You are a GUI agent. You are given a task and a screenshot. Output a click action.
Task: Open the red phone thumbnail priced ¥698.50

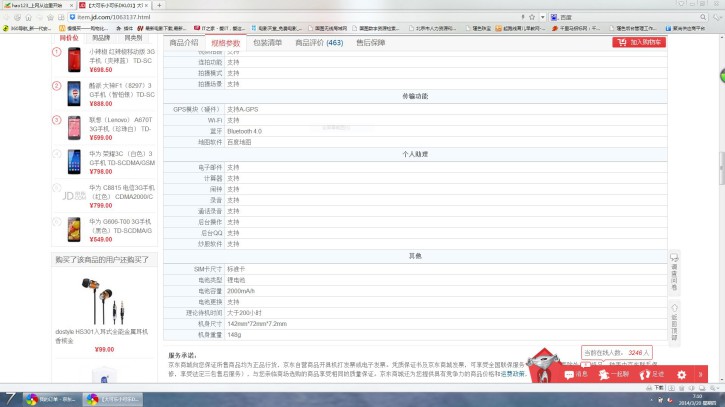pos(74,60)
